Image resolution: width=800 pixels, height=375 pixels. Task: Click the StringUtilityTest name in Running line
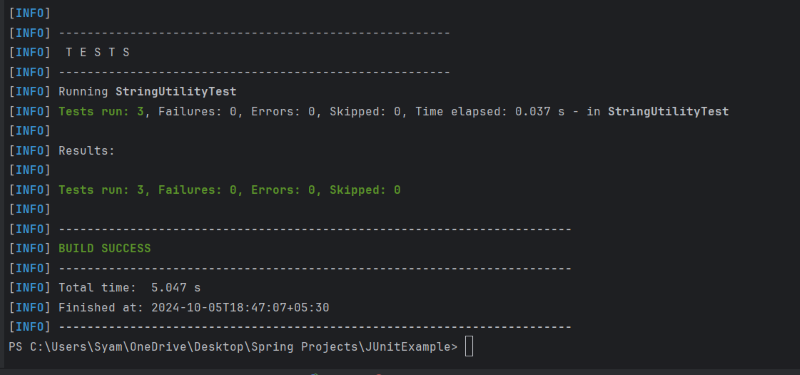[176, 92]
